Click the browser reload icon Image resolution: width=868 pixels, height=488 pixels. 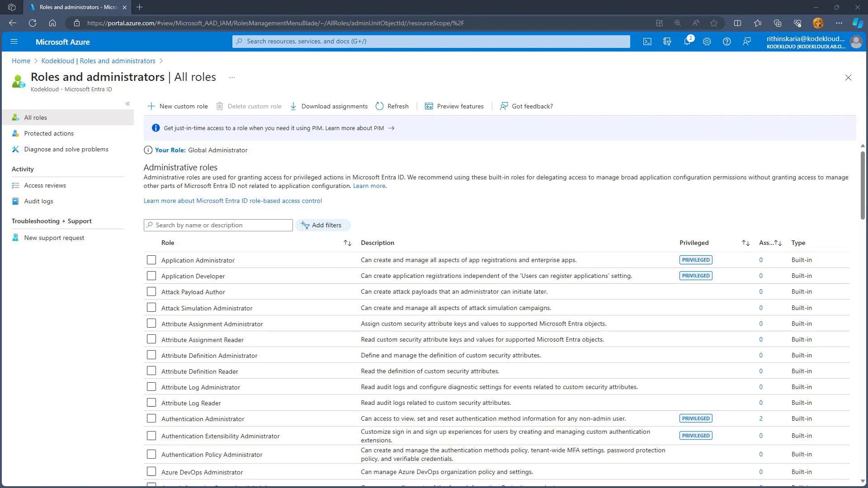coord(33,23)
